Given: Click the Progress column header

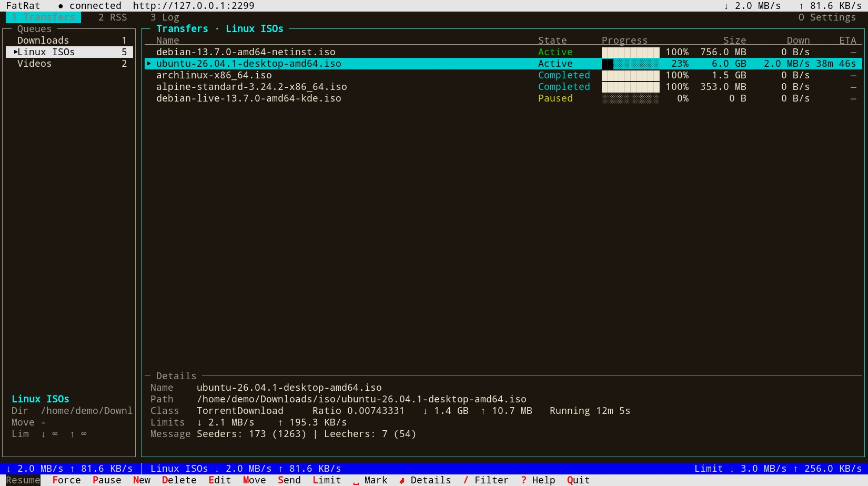Looking at the screenshot, I should pos(624,40).
